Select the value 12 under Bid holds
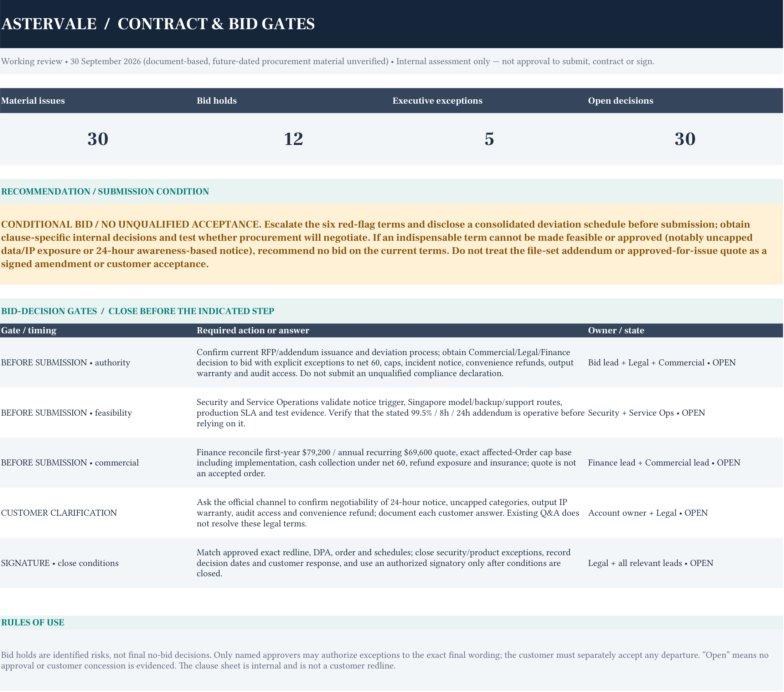Screen dimensions: 784x692 (293, 139)
